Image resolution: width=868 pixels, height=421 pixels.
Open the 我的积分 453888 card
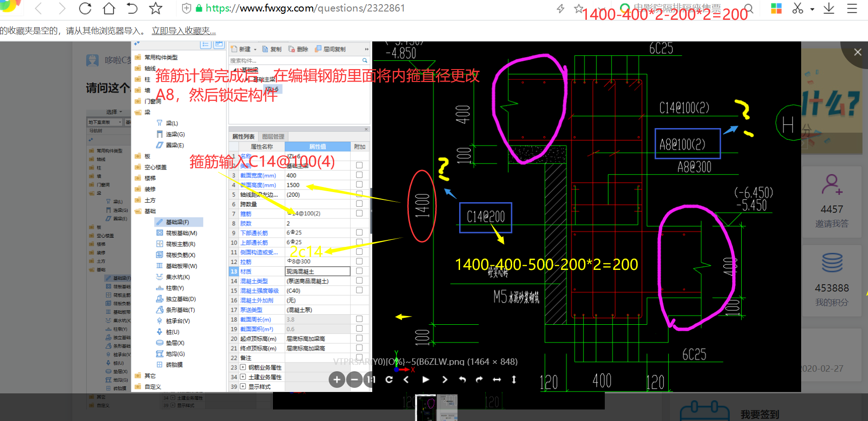(x=832, y=281)
